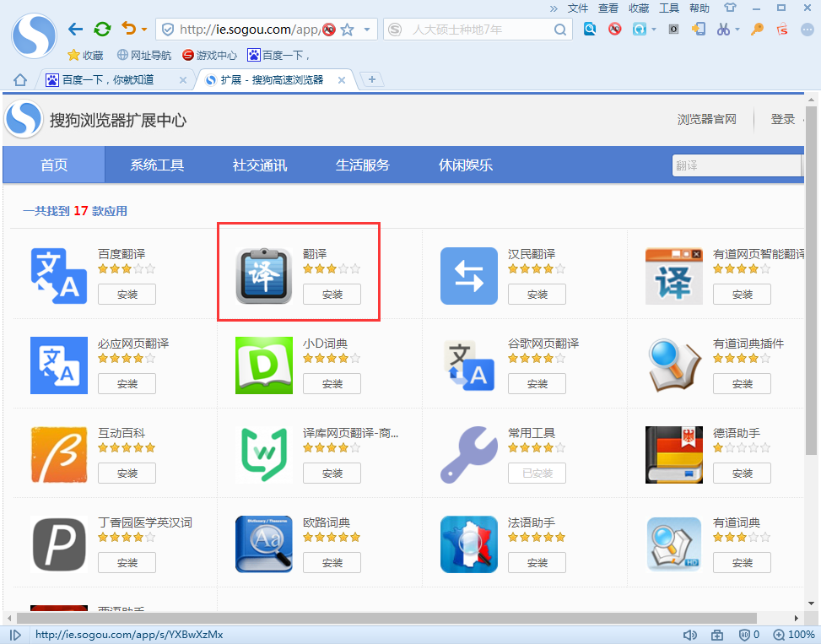
Task: Toggle the ad blocker icon
Action: 614,29
